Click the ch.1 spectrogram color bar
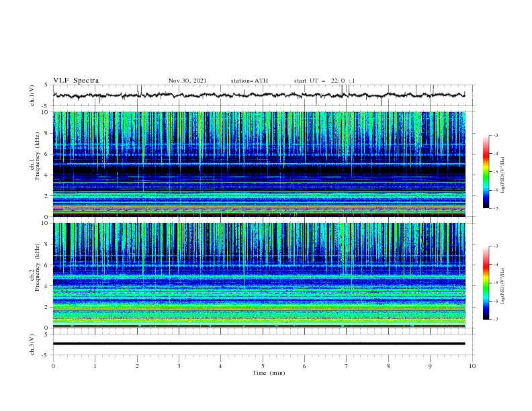 click(x=486, y=172)
